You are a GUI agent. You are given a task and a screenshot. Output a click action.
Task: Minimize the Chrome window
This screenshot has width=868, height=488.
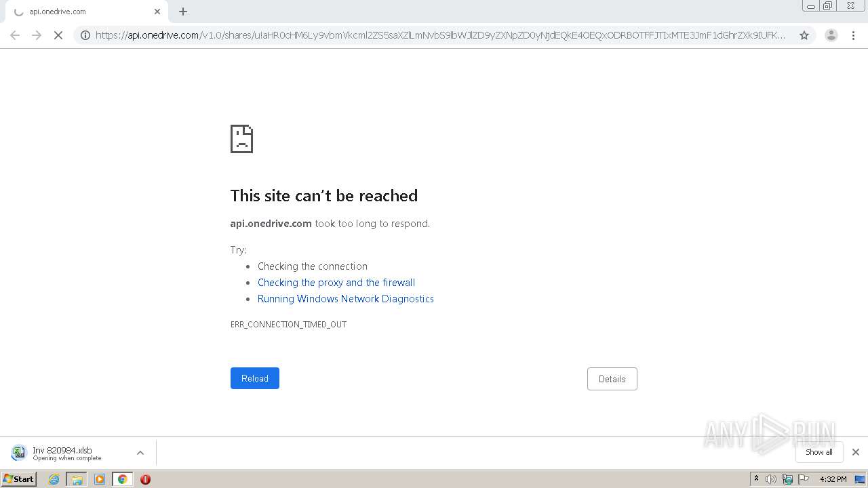[x=811, y=6]
